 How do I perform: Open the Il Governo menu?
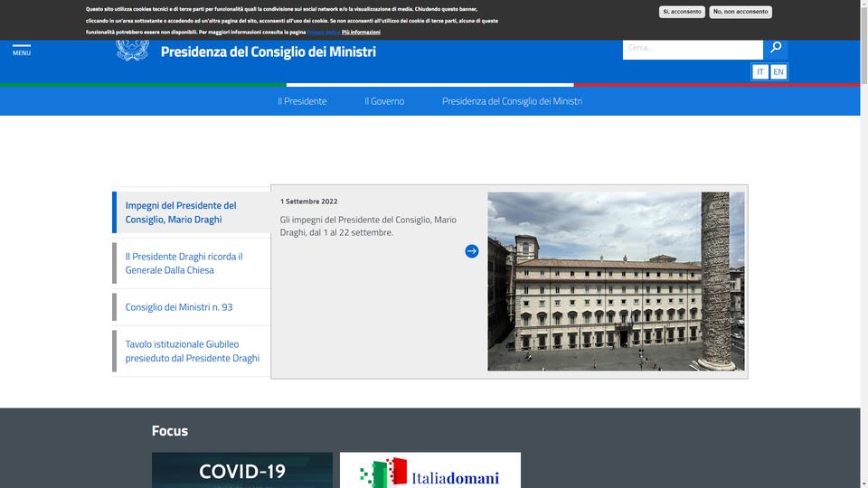pos(384,101)
